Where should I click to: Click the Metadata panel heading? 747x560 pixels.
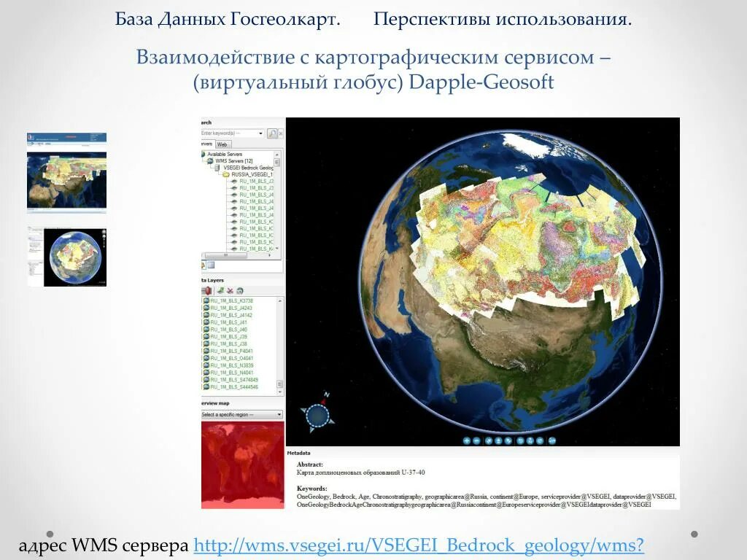(298, 453)
